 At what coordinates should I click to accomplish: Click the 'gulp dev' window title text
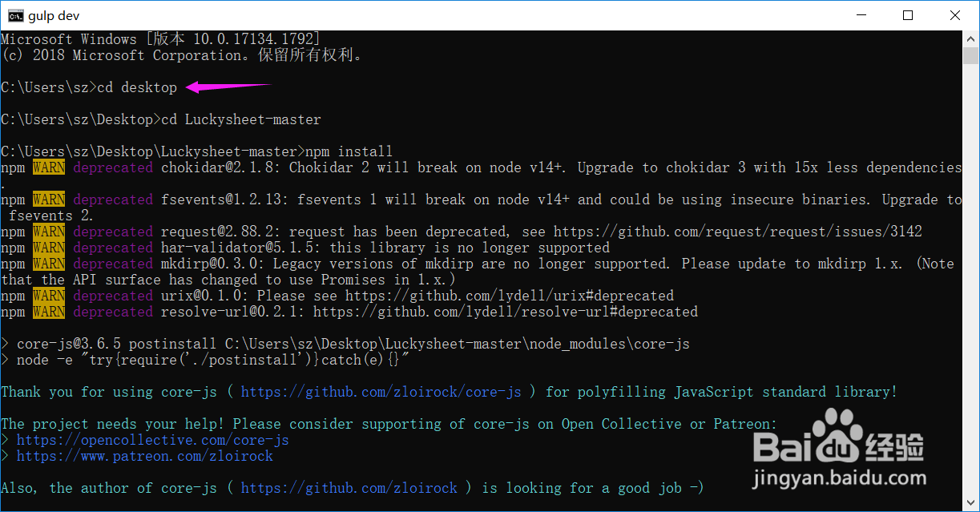click(54, 15)
